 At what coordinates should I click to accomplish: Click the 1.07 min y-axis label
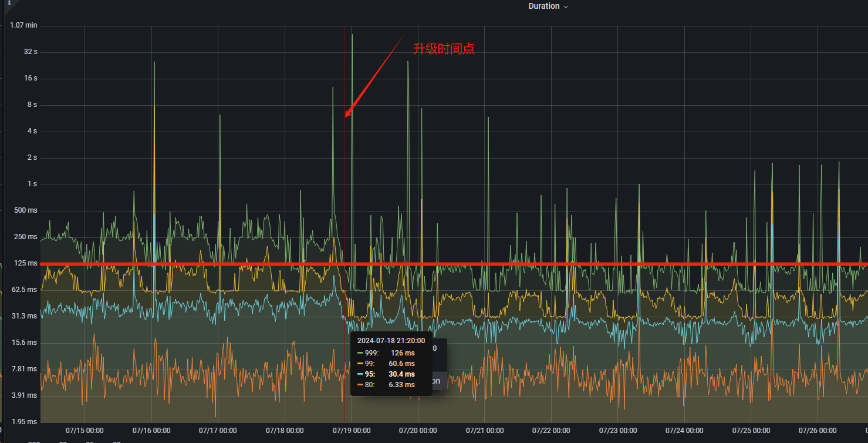tap(23, 25)
